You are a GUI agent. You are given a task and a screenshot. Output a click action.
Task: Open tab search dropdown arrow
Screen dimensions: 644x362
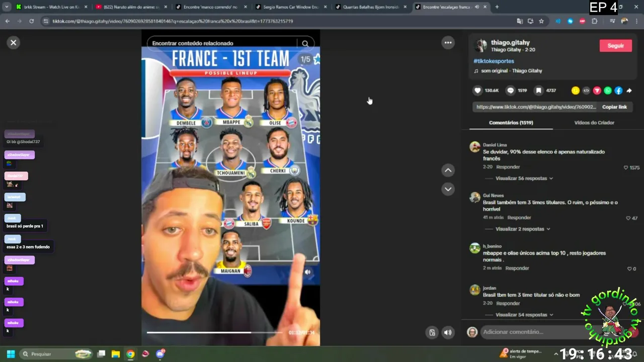point(7,7)
